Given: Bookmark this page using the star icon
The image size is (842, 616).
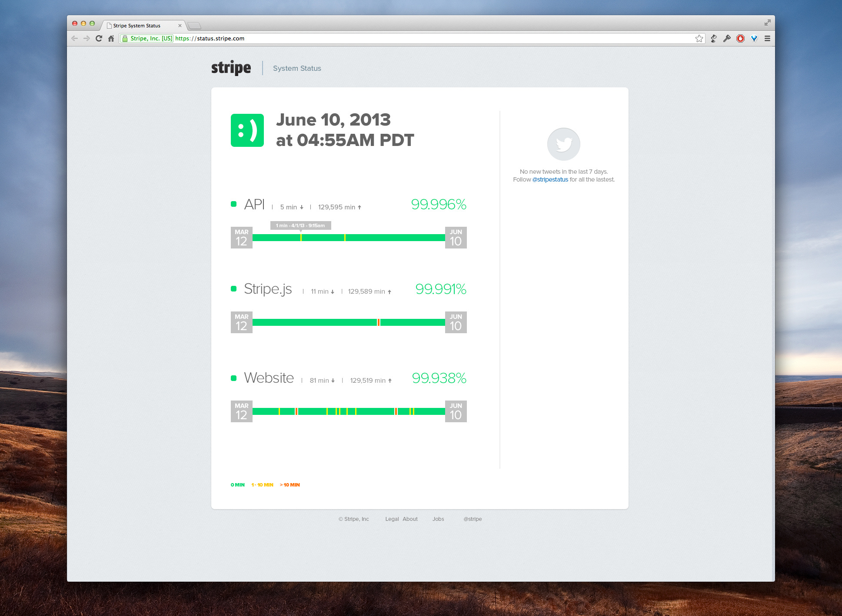Looking at the screenshot, I should coord(699,38).
